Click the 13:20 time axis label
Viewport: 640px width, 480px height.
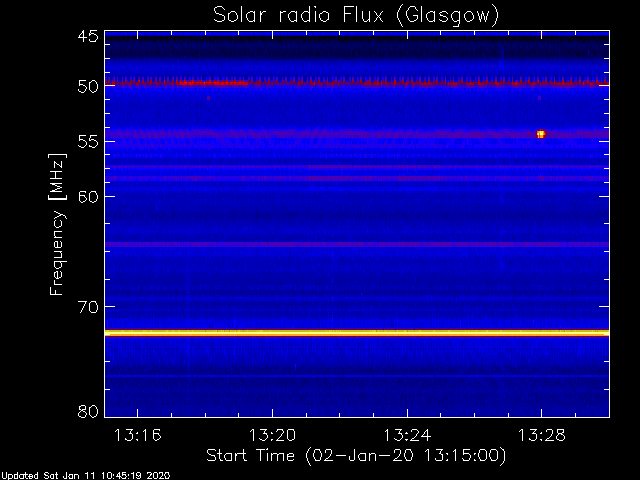272,435
